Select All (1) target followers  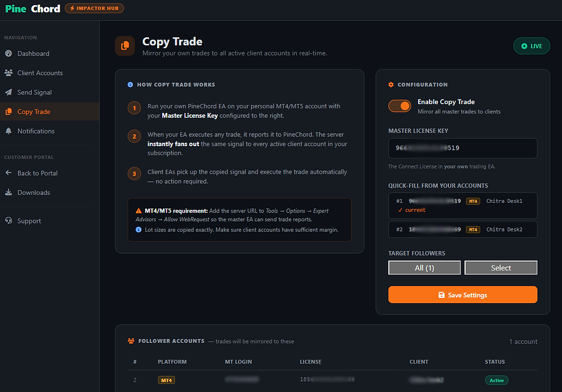coord(424,268)
